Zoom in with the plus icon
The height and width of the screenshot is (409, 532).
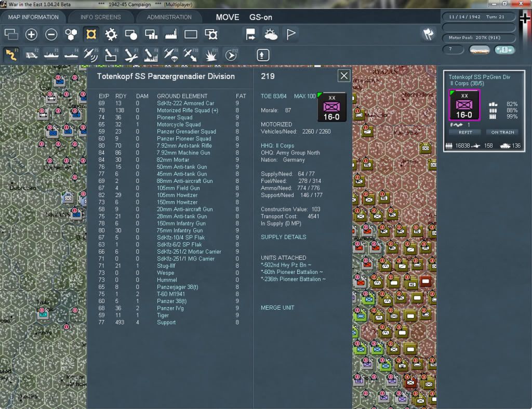tap(31, 34)
